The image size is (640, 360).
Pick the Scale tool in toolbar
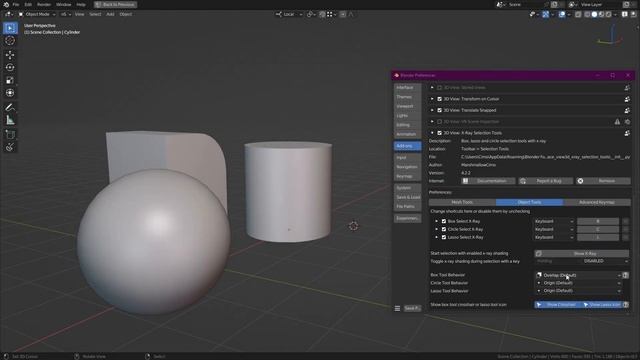pyautogui.click(x=10, y=80)
